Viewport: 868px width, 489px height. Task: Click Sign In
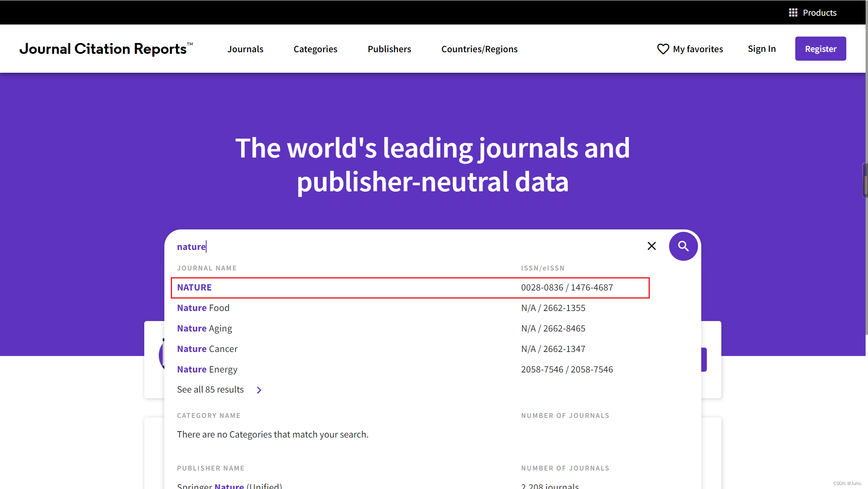pos(762,49)
